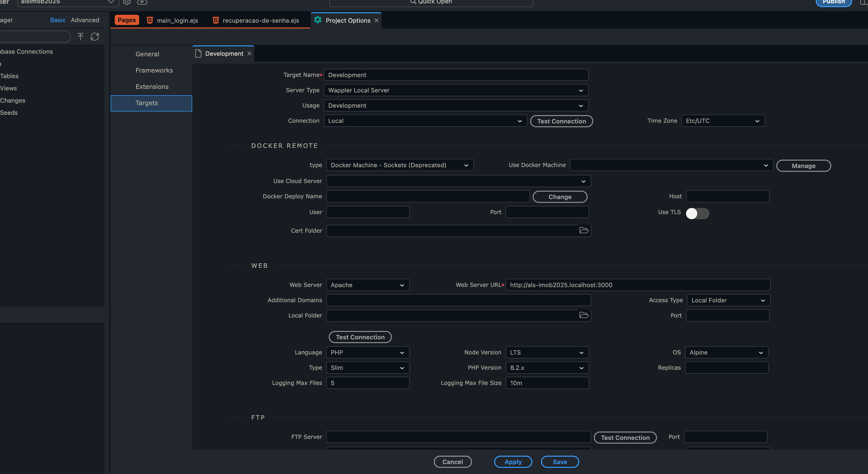Expand the Time Zone Etc/UTC dropdown

[x=722, y=121]
